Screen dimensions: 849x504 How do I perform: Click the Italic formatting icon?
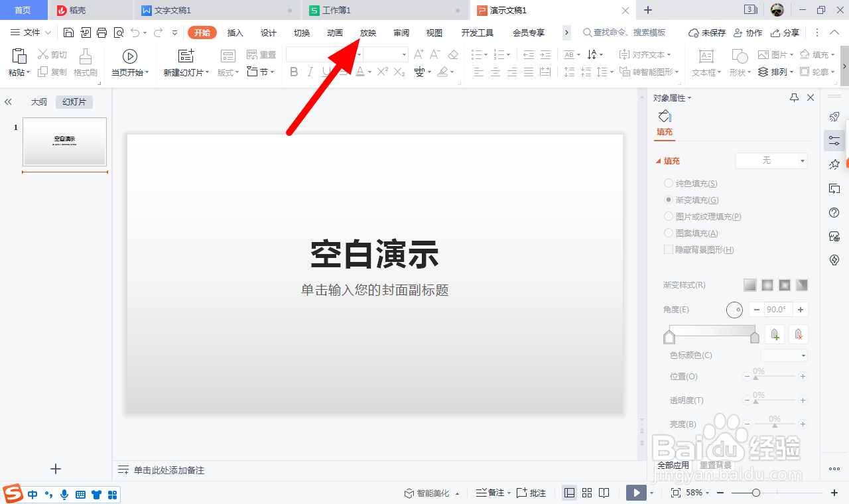(310, 72)
